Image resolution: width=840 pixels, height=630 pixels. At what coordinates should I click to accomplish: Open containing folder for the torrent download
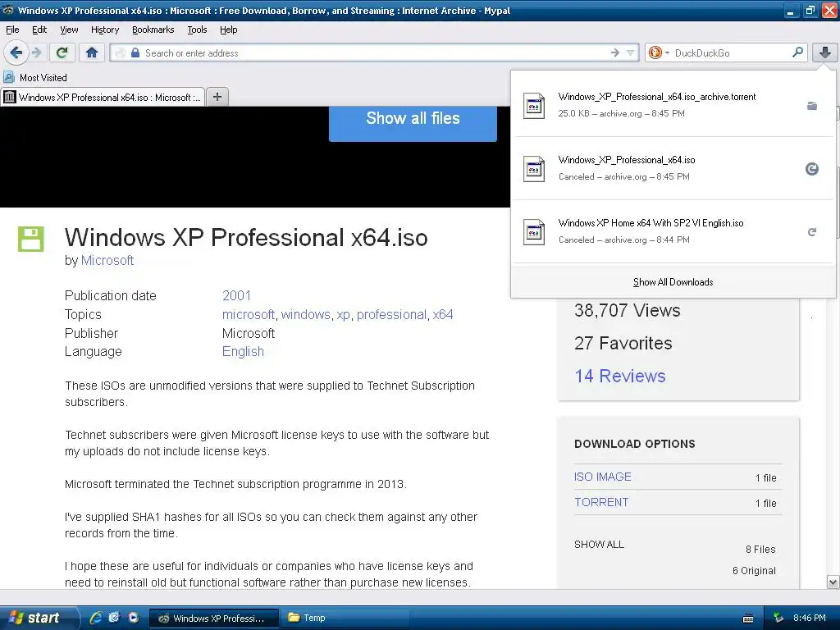812,106
